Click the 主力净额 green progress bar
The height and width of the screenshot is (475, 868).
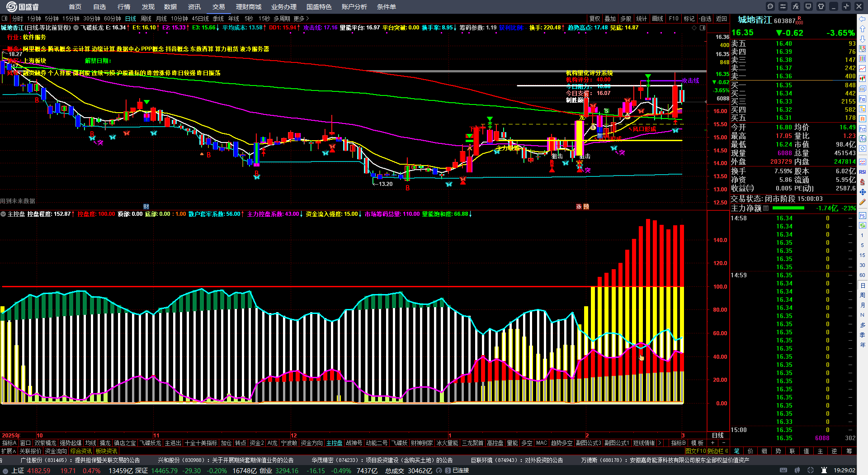point(788,208)
